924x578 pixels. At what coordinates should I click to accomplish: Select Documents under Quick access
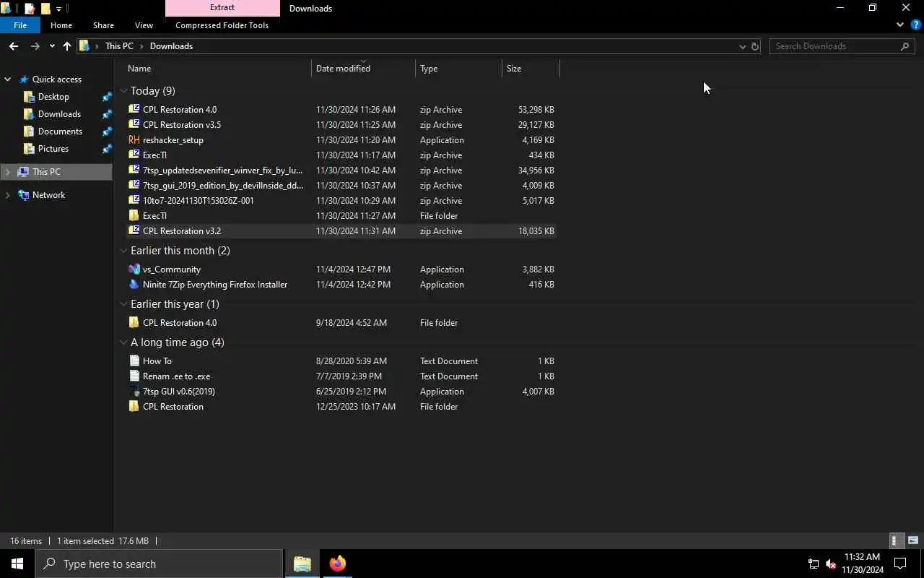pyautogui.click(x=60, y=131)
